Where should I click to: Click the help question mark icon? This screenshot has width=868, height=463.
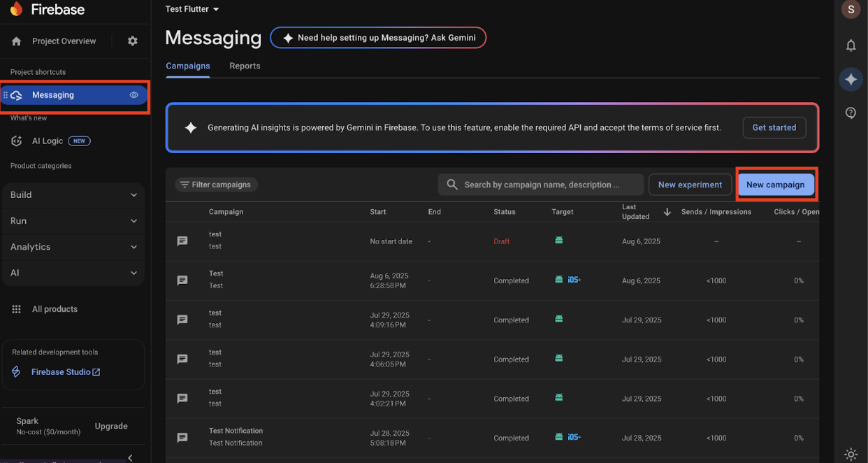[x=851, y=113]
